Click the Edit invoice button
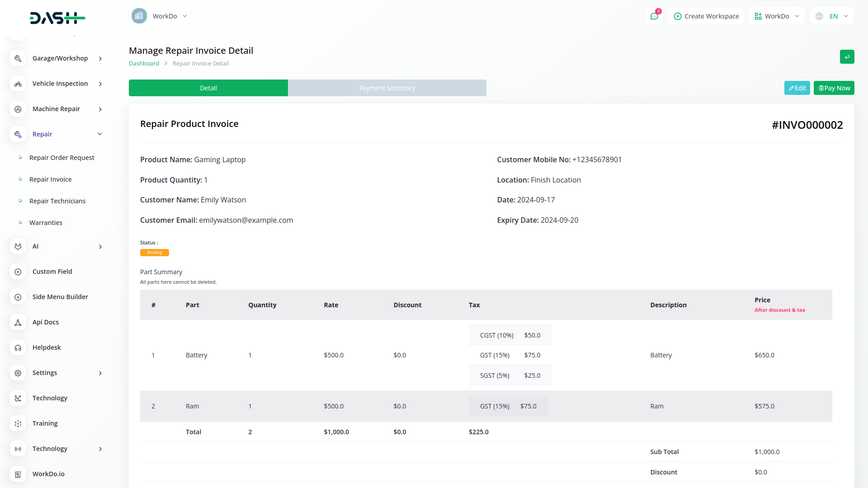This screenshot has height=488, width=868. 797,88
